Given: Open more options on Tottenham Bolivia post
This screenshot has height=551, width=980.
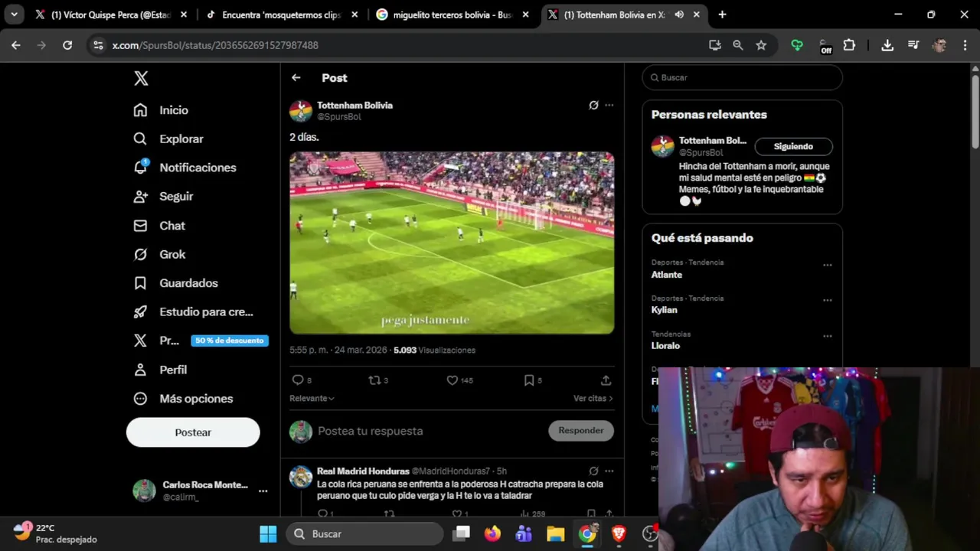Looking at the screenshot, I should (609, 106).
